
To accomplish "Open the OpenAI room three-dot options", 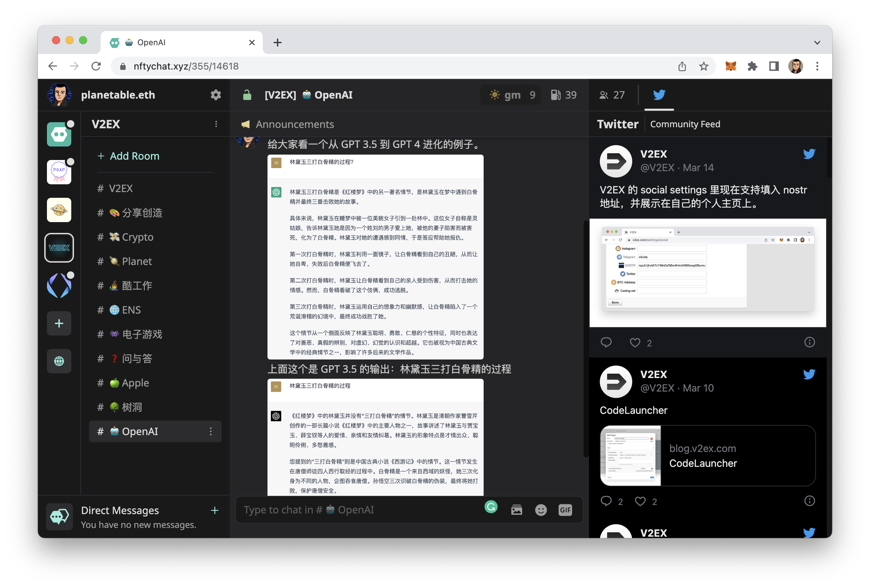I will coord(211,431).
